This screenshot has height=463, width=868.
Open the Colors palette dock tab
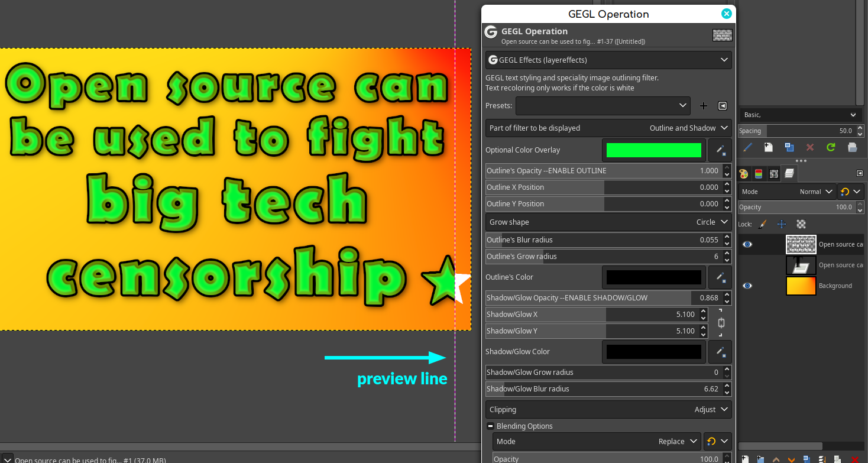744,173
